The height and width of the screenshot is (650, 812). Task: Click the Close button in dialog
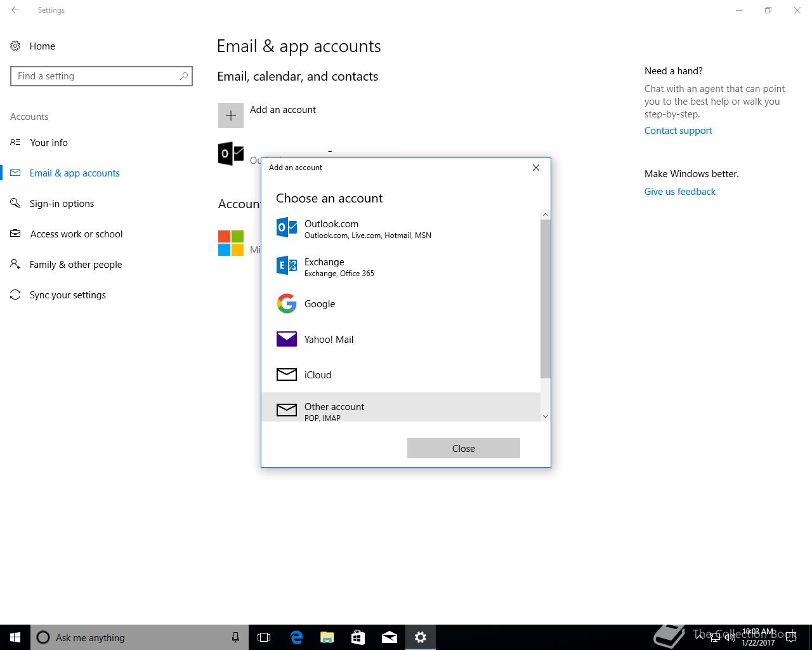[x=464, y=448]
